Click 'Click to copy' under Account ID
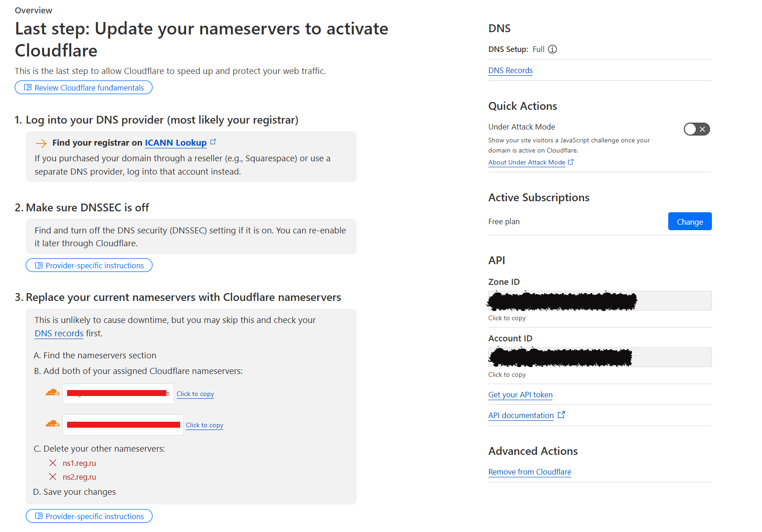This screenshot has height=532, width=762. pos(507,374)
